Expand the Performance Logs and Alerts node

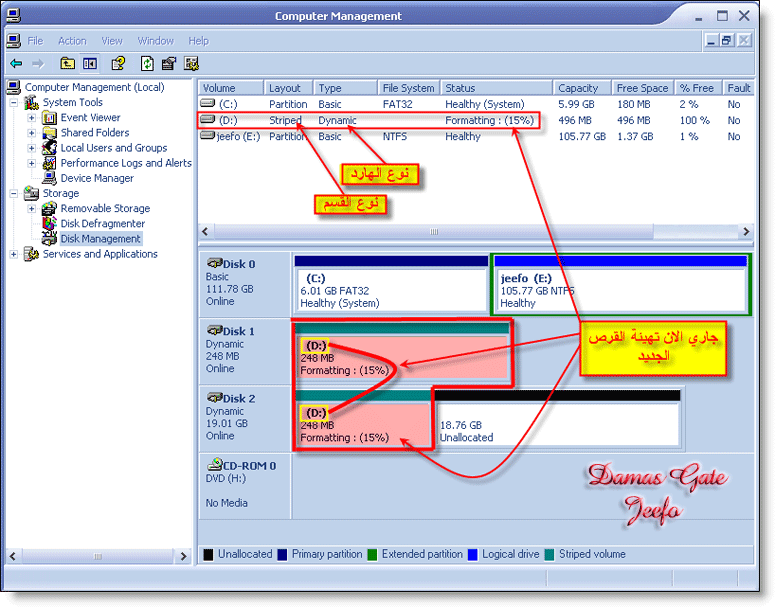coord(32,163)
